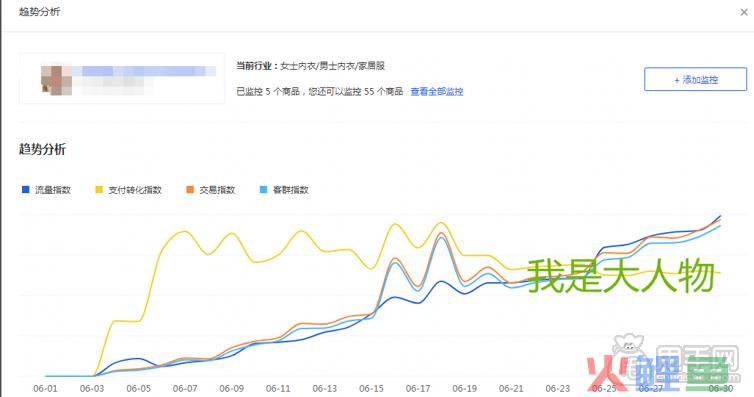Click the blurred product title text
The image size is (754, 397).
(x=147, y=72)
